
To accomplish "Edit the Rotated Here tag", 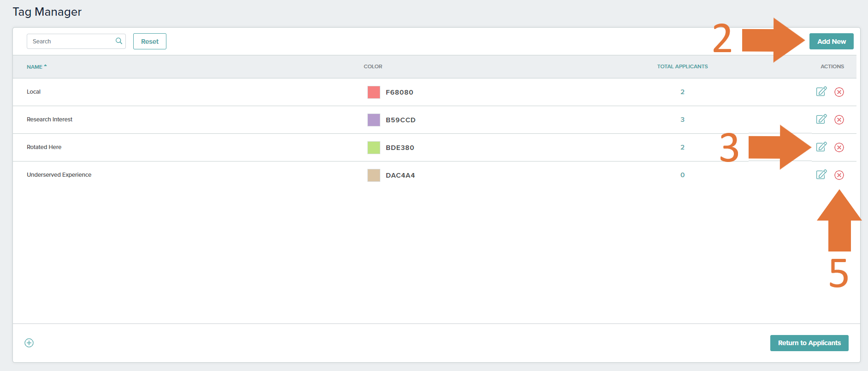I will (x=821, y=147).
